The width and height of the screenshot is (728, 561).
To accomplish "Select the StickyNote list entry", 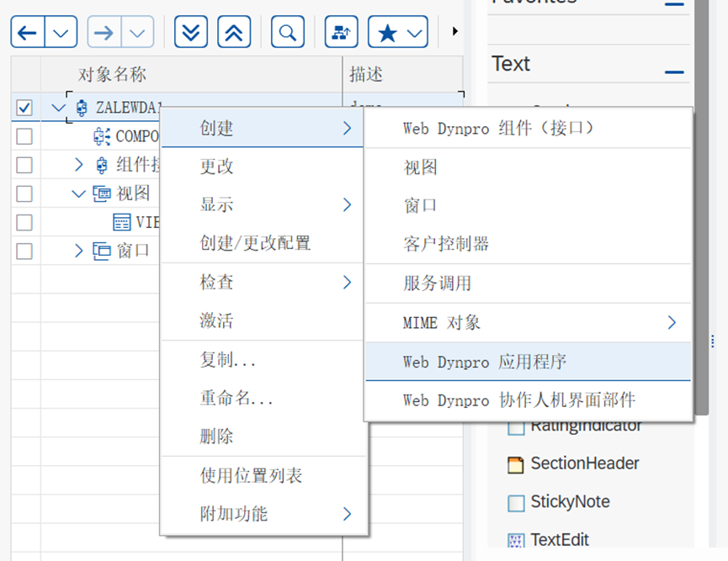I will pyautogui.click(x=570, y=501).
